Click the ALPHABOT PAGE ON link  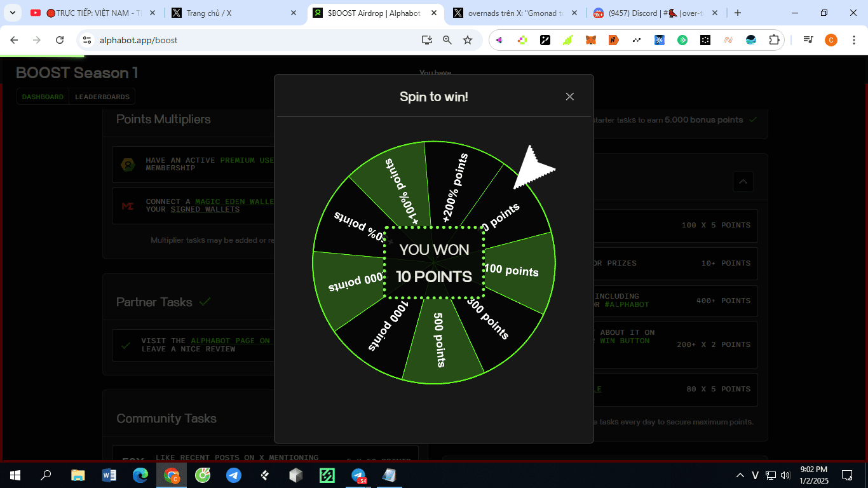pos(231,341)
